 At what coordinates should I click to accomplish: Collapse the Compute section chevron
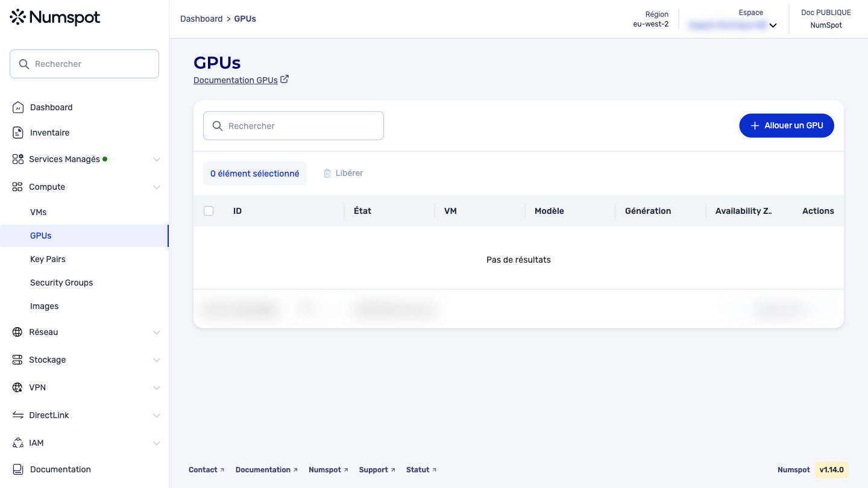pos(157,187)
